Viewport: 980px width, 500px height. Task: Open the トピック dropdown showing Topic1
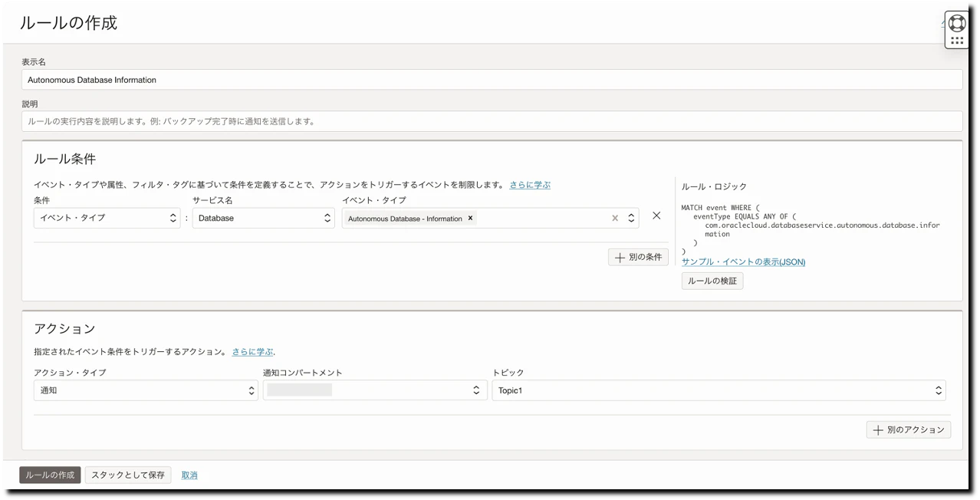click(719, 390)
